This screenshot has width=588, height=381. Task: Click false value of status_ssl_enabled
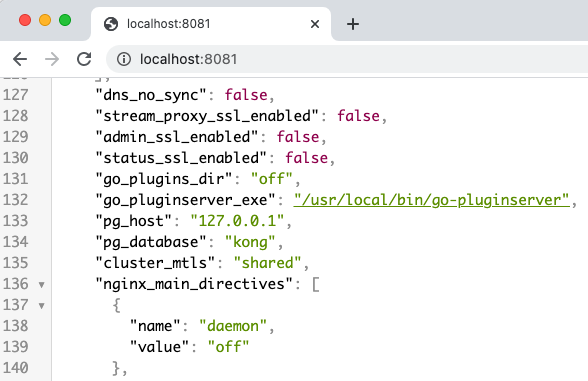[306, 158]
